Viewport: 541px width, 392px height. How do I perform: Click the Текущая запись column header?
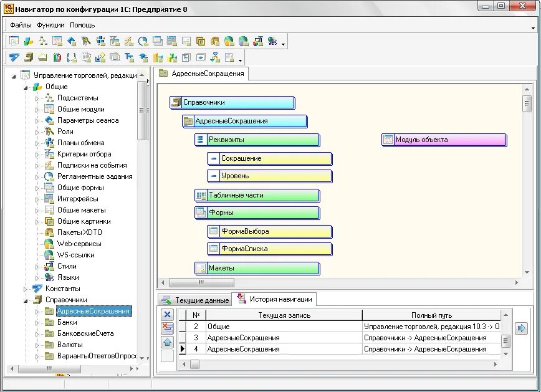(x=284, y=315)
